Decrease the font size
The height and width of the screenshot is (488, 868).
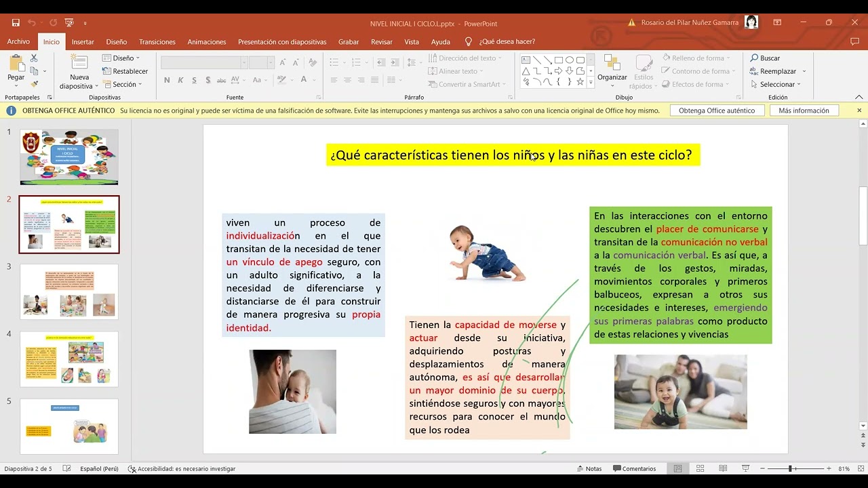[296, 62]
